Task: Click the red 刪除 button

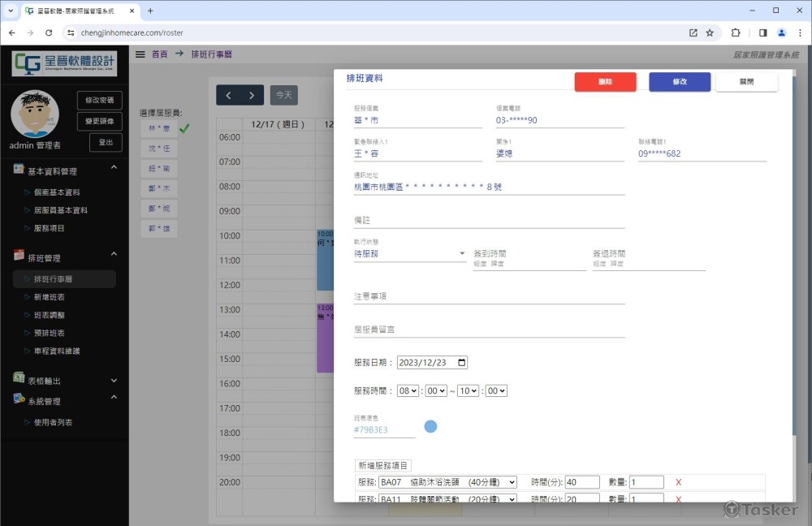Action: coord(605,82)
